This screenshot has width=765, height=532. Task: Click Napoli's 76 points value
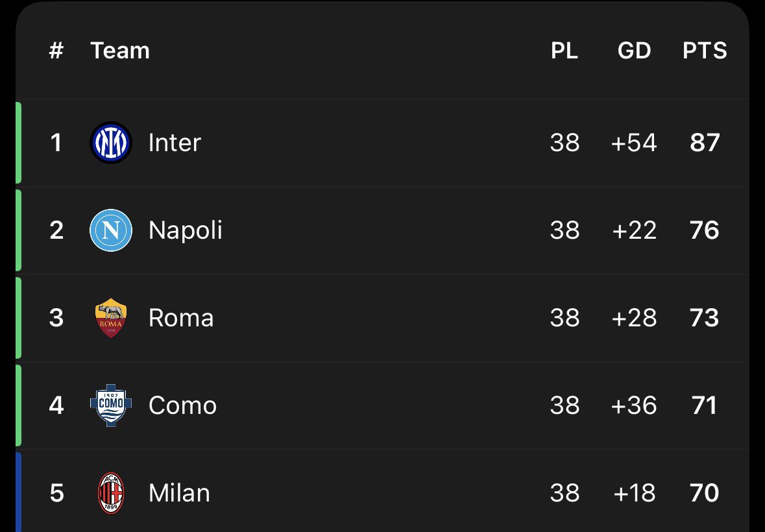[705, 230]
